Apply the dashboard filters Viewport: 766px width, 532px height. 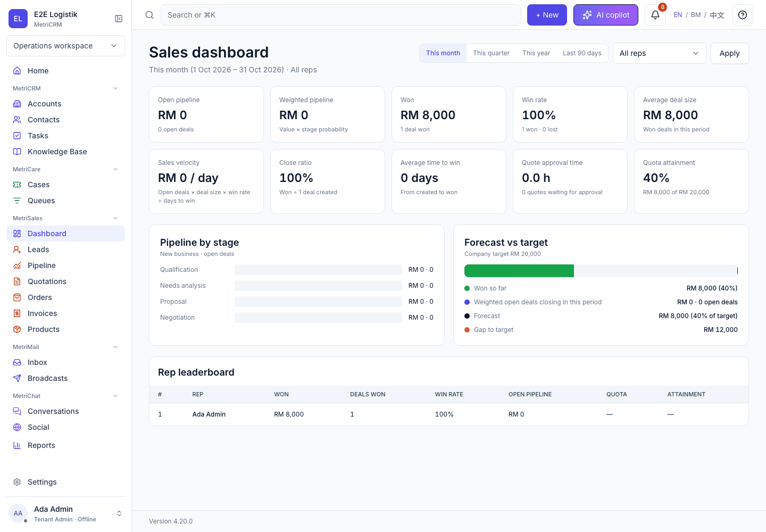tap(729, 53)
